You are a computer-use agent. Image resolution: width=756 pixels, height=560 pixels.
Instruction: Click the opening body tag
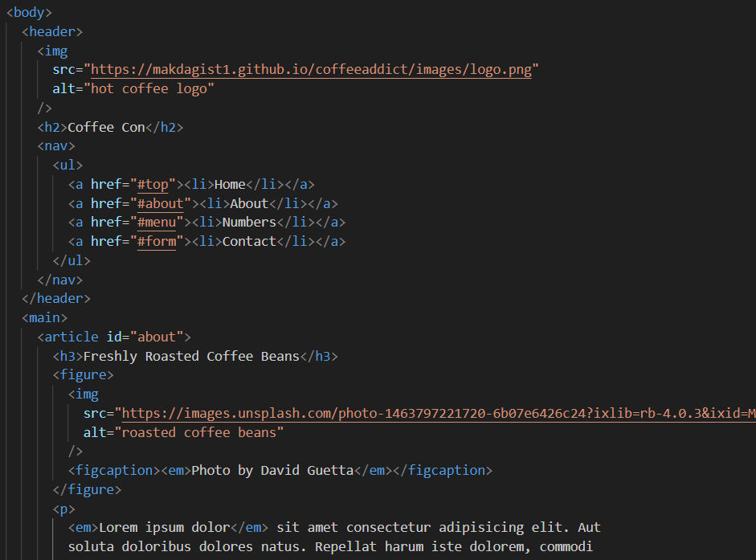[28, 12]
